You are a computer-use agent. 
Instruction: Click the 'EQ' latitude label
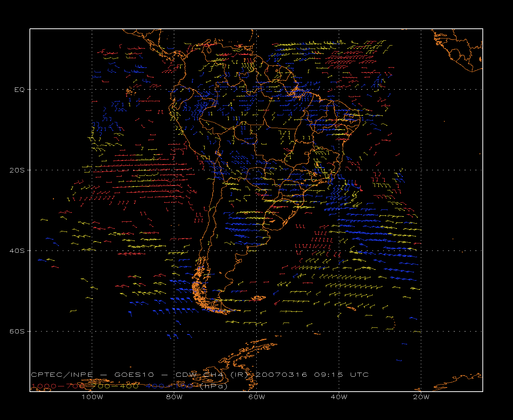pos(19,90)
